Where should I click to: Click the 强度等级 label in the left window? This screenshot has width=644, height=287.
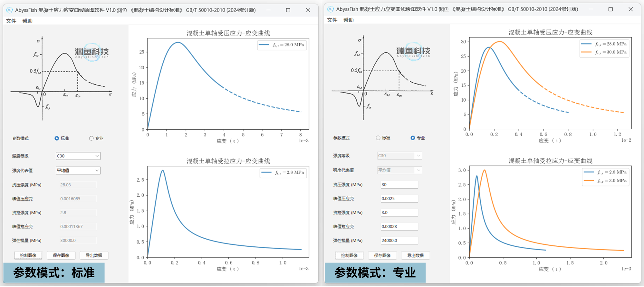click(x=20, y=156)
